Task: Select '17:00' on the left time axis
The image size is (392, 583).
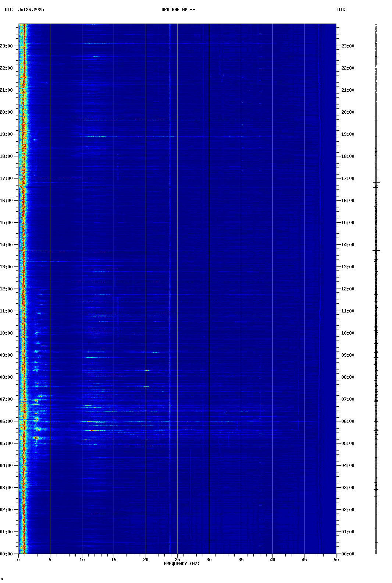Action: pyautogui.click(x=6, y=179)
